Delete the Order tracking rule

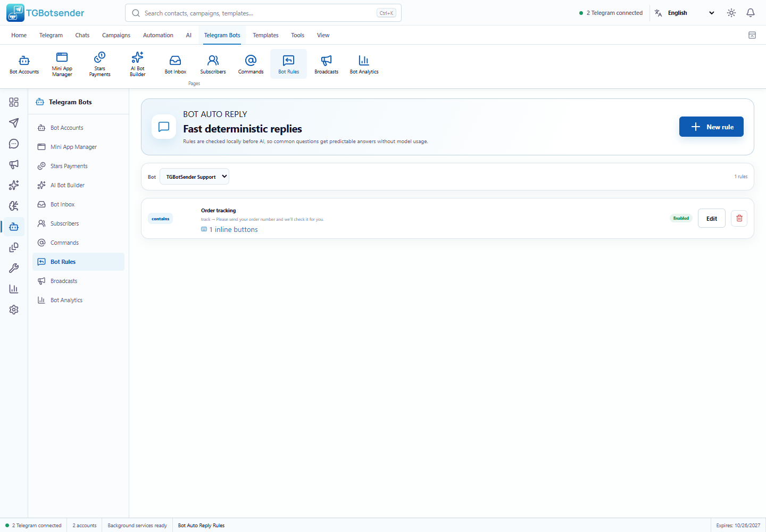pos(739,218)
